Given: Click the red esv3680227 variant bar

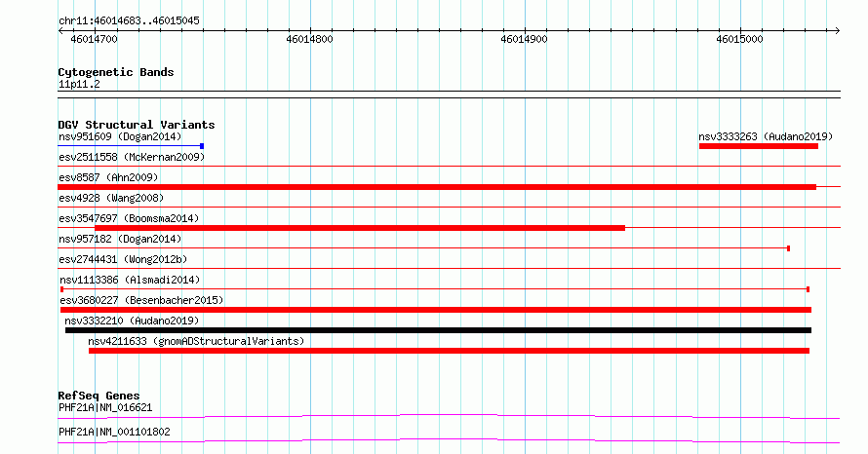Looking at the screenshot, I should (436, 310).
